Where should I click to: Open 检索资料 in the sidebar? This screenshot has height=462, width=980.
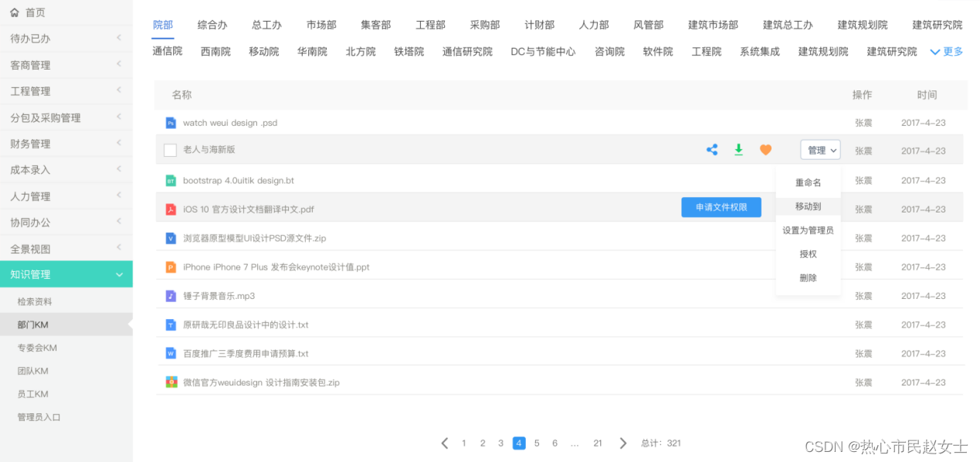[35, 301]
